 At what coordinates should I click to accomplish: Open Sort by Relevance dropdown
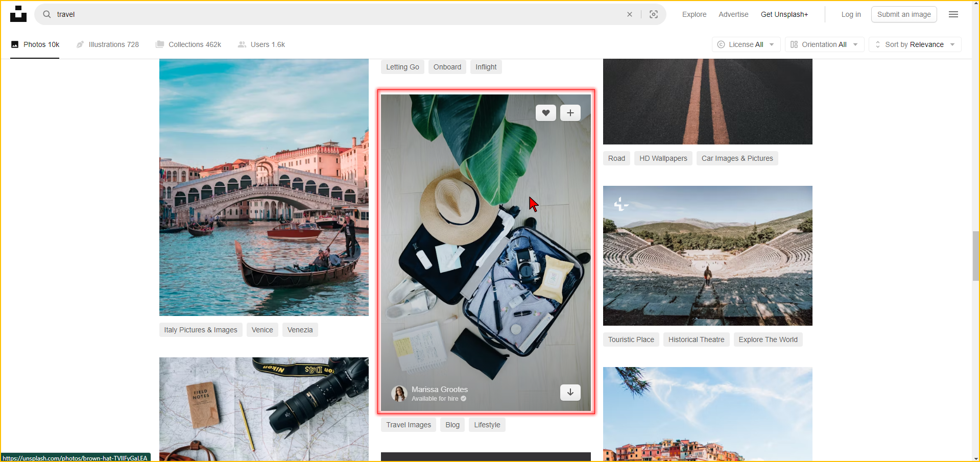(x=914, y=44)
